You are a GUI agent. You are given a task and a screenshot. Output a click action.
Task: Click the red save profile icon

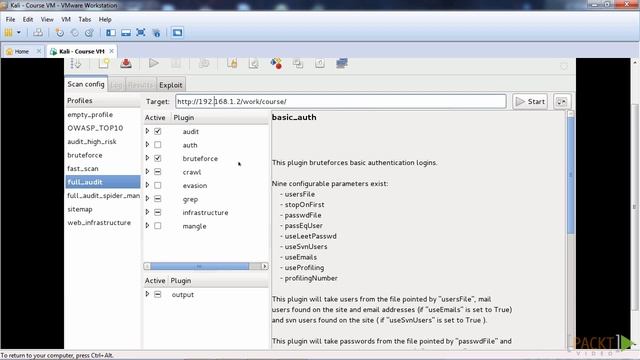pos(126,63)
